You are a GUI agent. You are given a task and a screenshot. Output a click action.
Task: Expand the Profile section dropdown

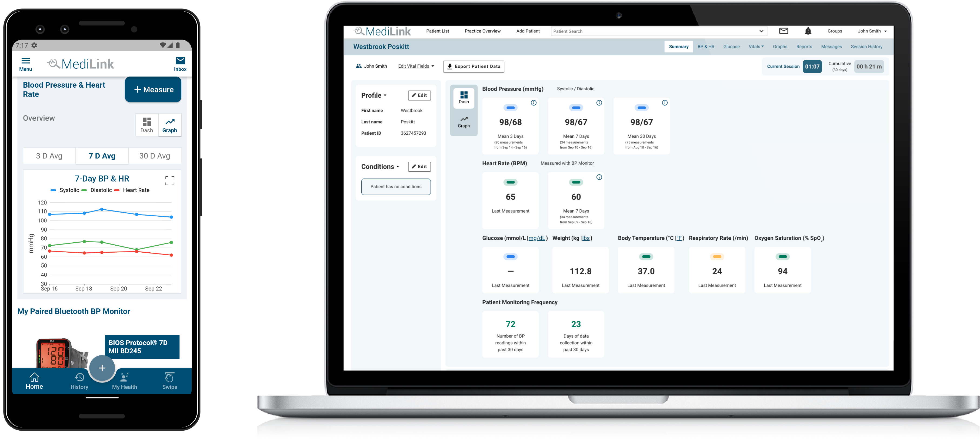[x=374, y=95]
